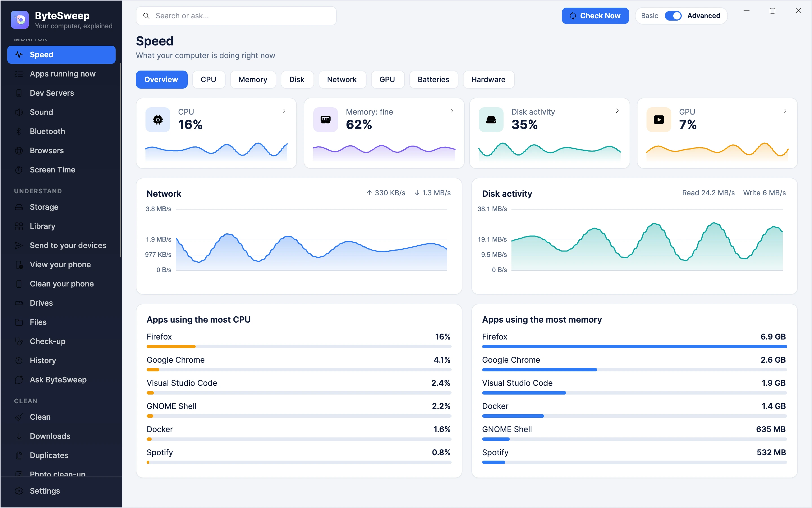
Task: Click the search magnifier icon
Action: pyautogui.click(x=146, y=16)
